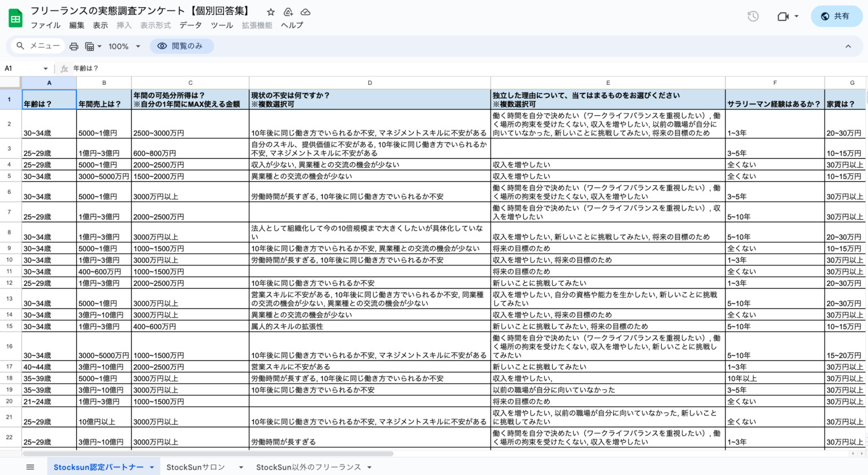Click the video camera meeting icon

click(x=783, y=16)
